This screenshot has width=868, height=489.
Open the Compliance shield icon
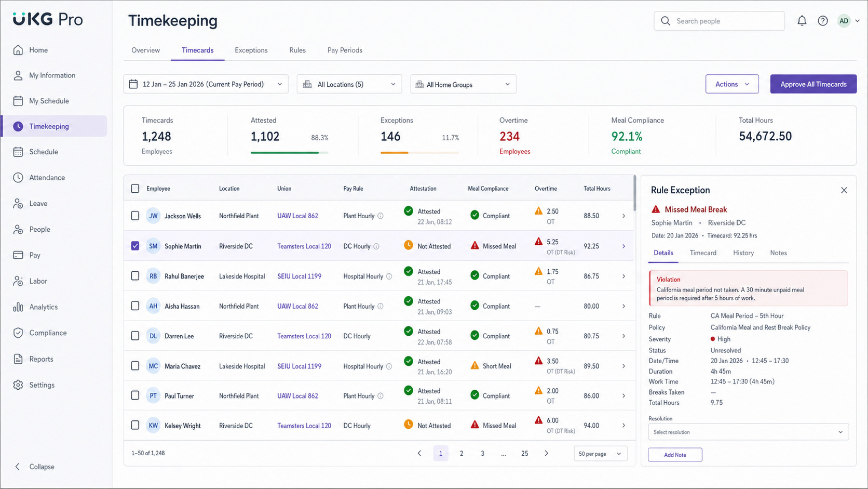pos(18,333)
